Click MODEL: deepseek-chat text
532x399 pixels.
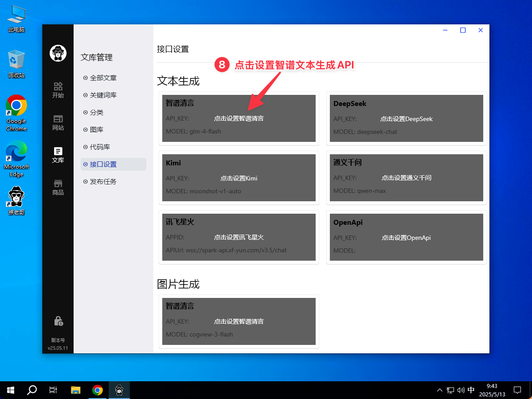(x=365, y=132)
